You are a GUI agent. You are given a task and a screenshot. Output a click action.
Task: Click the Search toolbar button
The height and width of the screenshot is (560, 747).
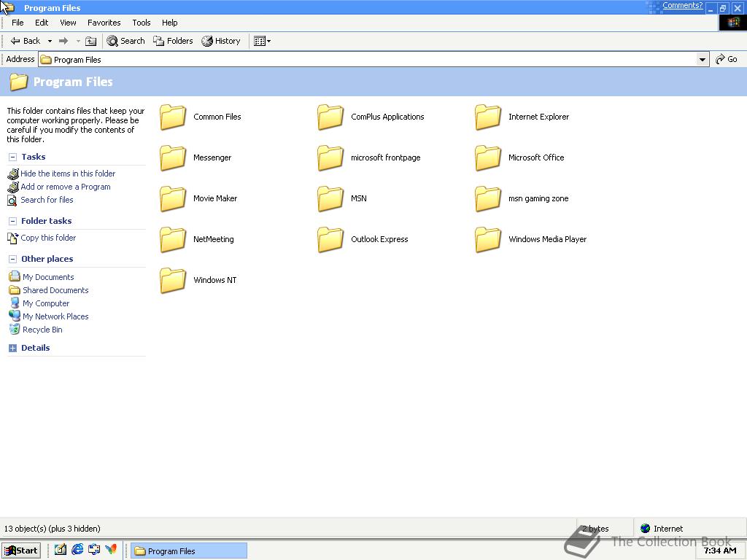click(125, 42)
